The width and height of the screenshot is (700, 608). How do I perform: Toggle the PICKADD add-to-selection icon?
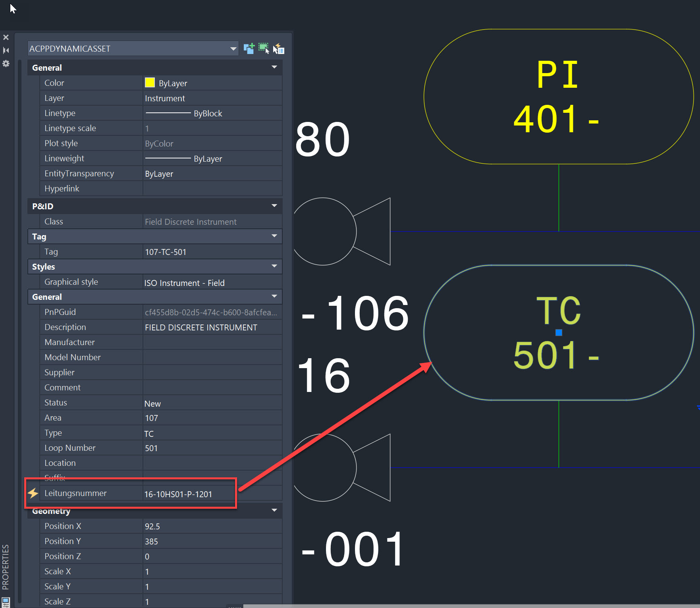249,48
